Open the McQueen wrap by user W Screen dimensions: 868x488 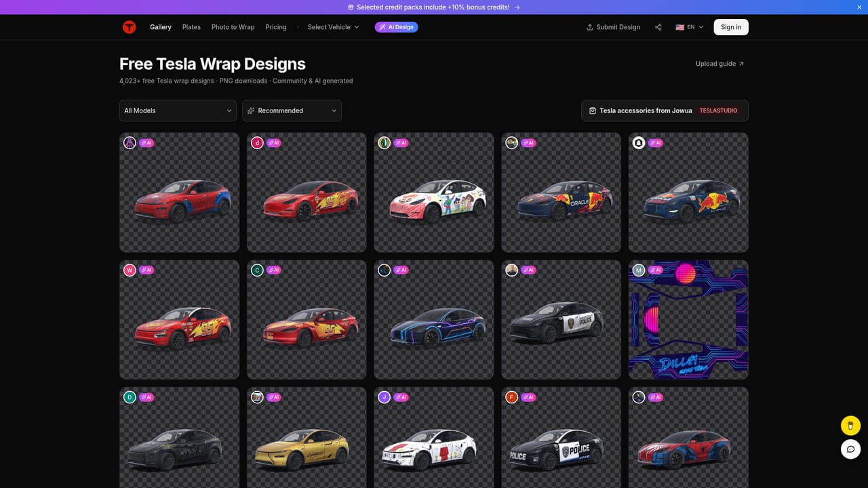pyautogui.click(x=179, y=319)
